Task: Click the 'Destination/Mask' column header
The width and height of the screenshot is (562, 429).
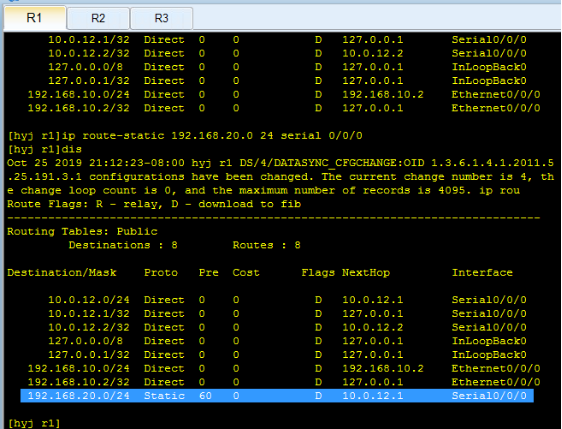Action: 62,273
